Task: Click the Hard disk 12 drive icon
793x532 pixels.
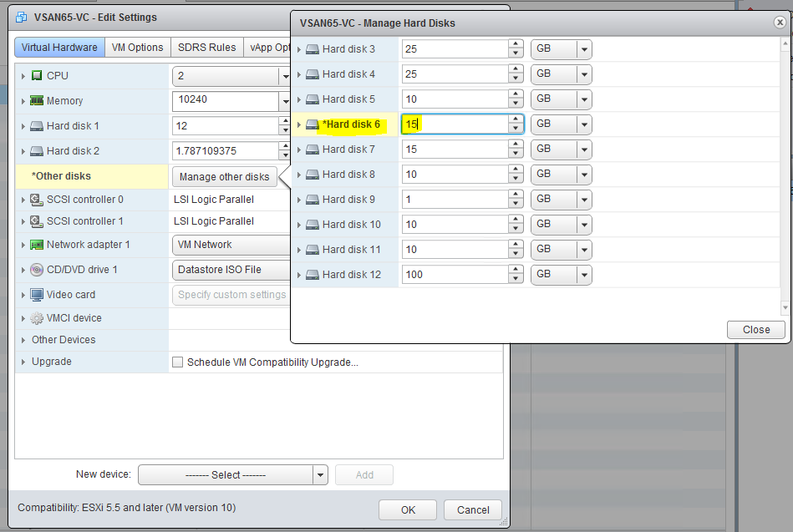Action: click(x=313, y=275)
